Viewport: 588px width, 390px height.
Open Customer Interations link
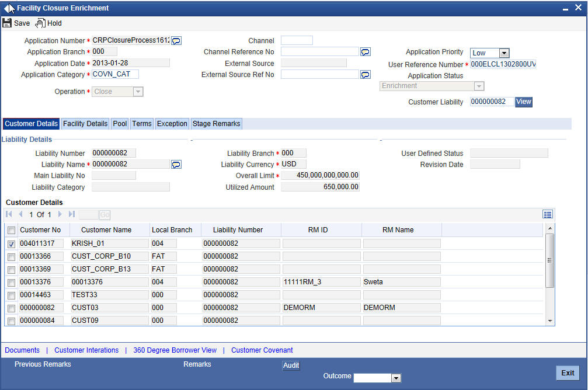(86, 350)
